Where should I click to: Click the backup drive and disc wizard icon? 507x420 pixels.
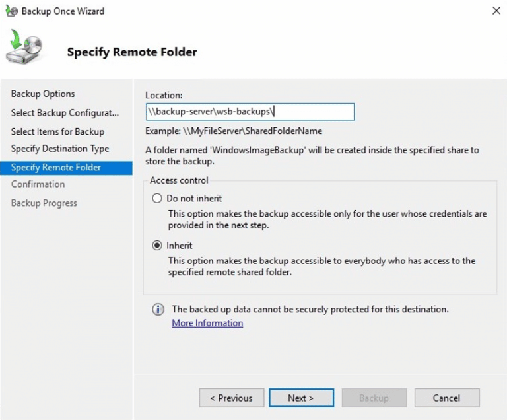tap(24, 46)
